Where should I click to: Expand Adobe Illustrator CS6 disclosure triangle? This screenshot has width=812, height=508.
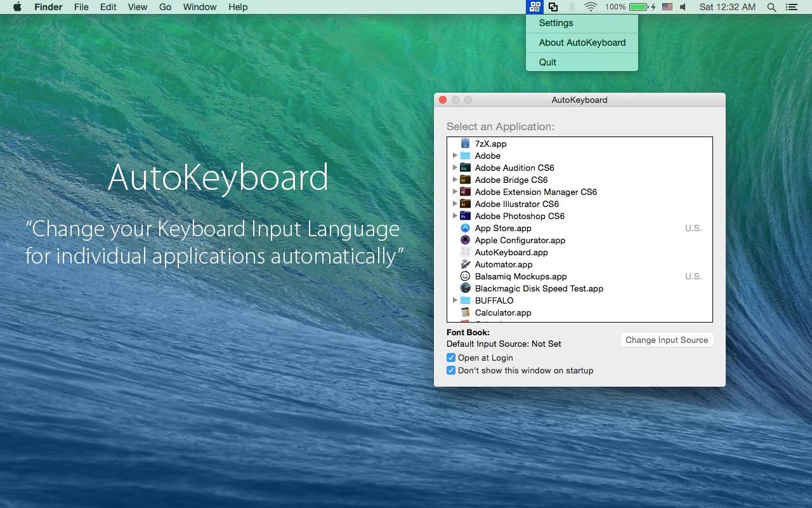click(455, 204)
